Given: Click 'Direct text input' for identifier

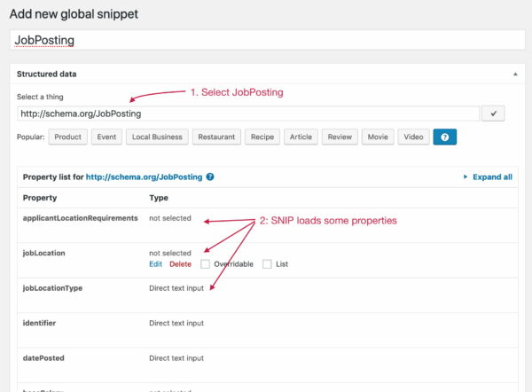Looking at the screenshot, I should coord(176,323).
